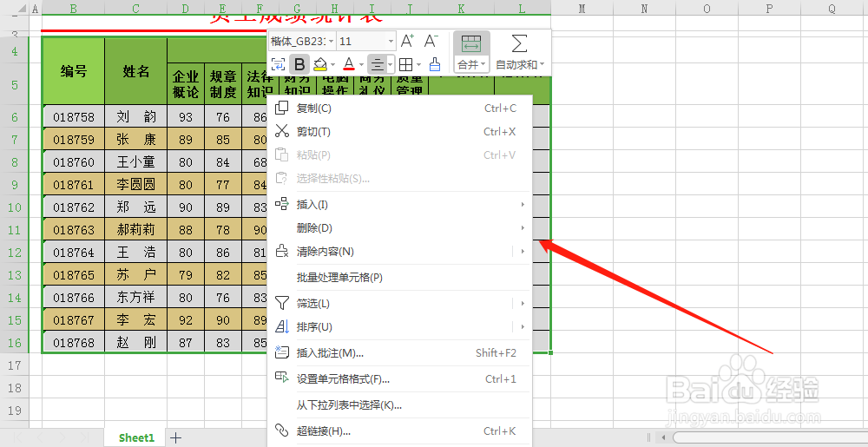Click the 编号 header cell
Viewport: 868px width, 447px height.
[73, 71]
